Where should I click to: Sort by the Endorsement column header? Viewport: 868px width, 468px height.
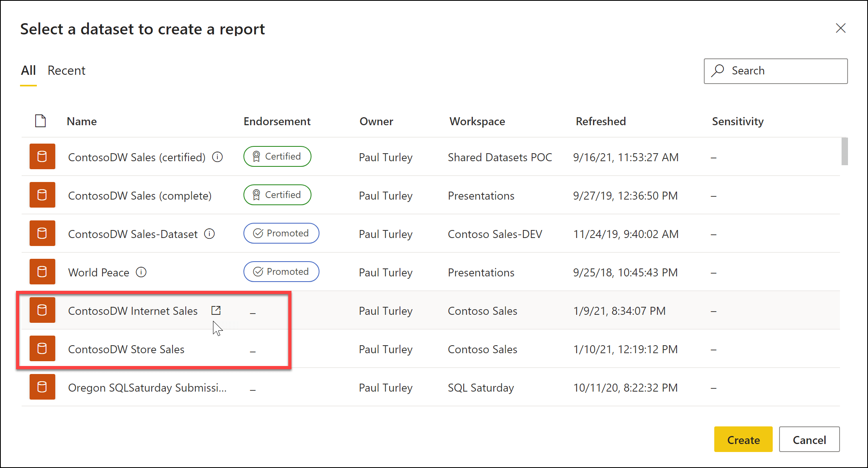[277, 121]
